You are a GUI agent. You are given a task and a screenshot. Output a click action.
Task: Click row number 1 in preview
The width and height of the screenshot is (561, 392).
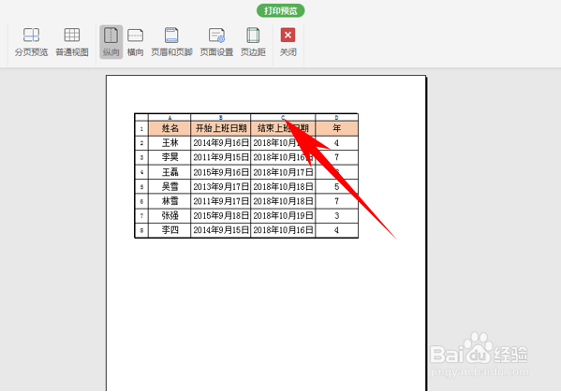(x=141, y=129)
